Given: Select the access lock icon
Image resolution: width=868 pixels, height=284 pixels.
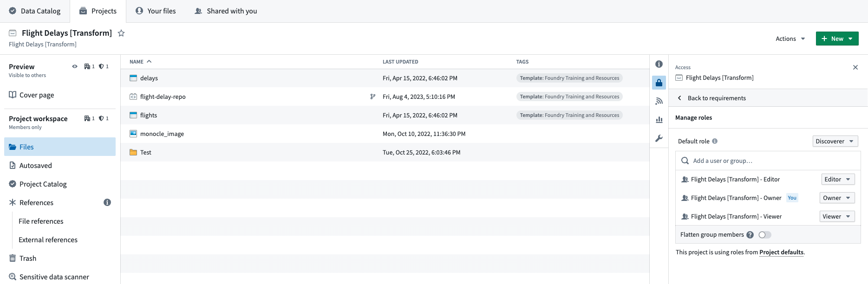Looking at the screenshot, I should pyautogui.click(x=659, y=83).
